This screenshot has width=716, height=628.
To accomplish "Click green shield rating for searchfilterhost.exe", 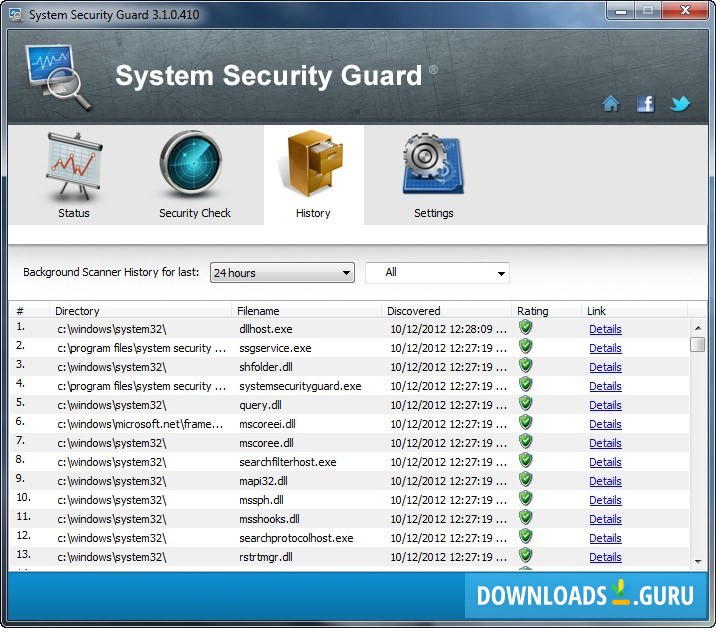I will tap(526, 461).
